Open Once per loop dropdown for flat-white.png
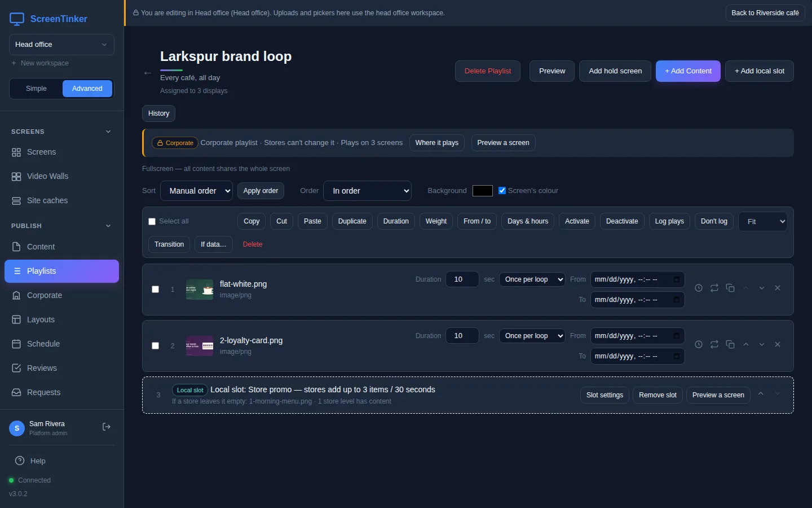 tap(532, 279)
